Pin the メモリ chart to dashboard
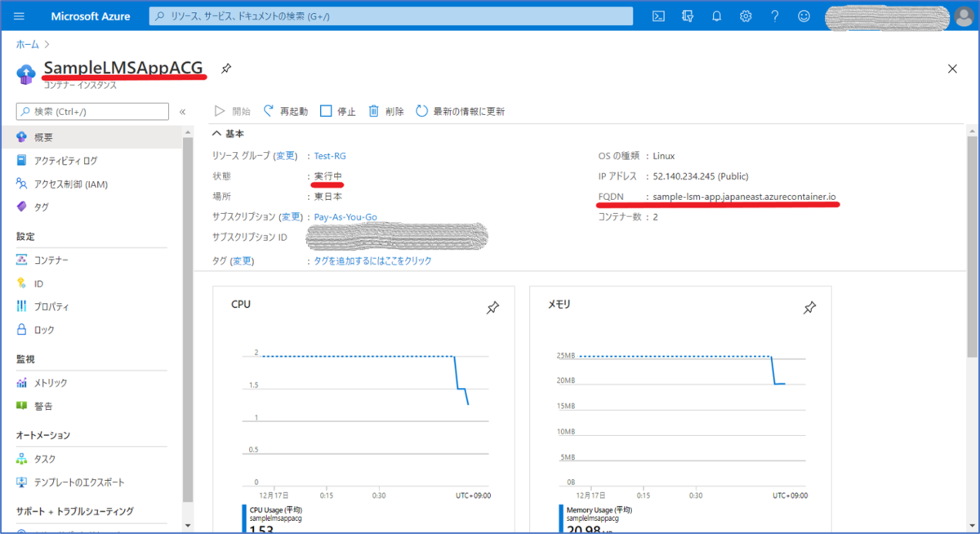 pyautogui.click(x=808, y=308)
